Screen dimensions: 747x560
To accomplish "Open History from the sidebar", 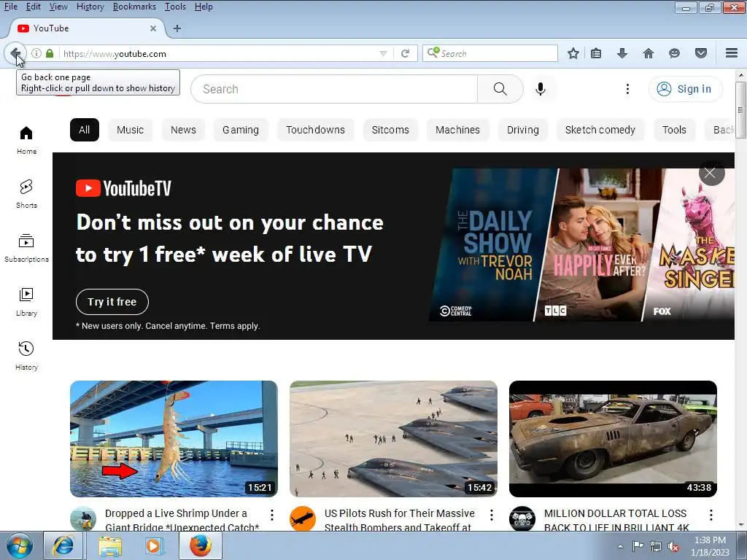I will [27, 356].
